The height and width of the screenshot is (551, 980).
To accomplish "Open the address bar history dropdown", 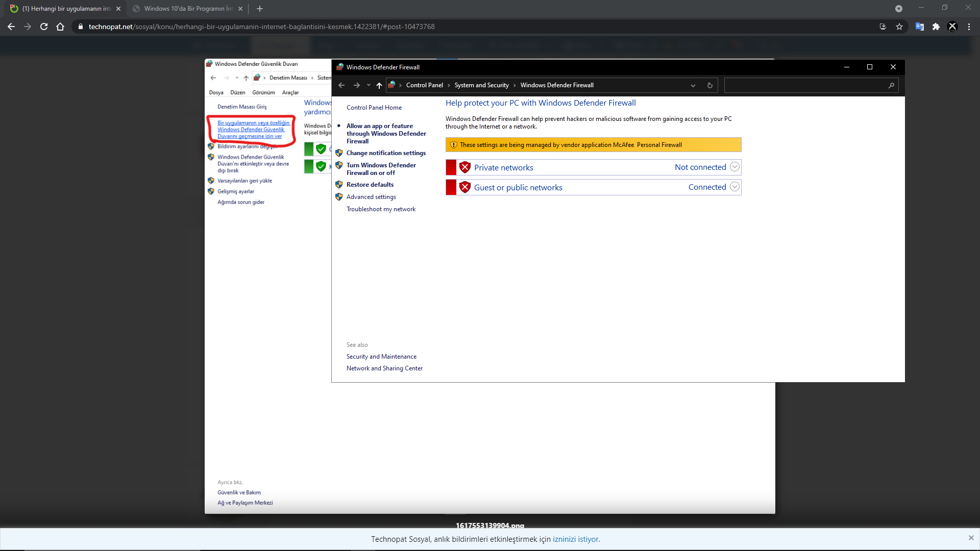I will (x=693, y=85).
